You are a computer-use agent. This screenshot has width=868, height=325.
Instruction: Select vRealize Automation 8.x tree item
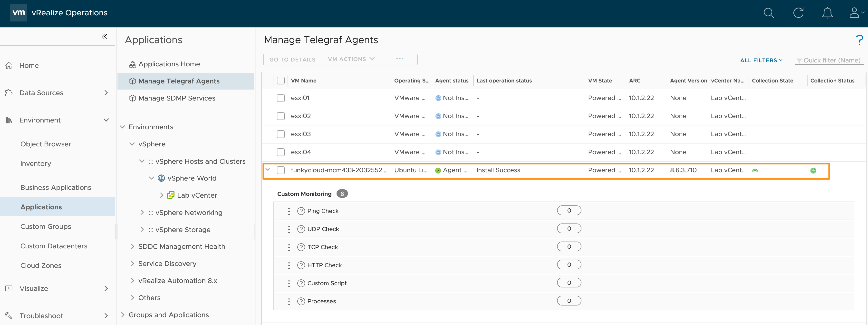(x=178, y=281)
